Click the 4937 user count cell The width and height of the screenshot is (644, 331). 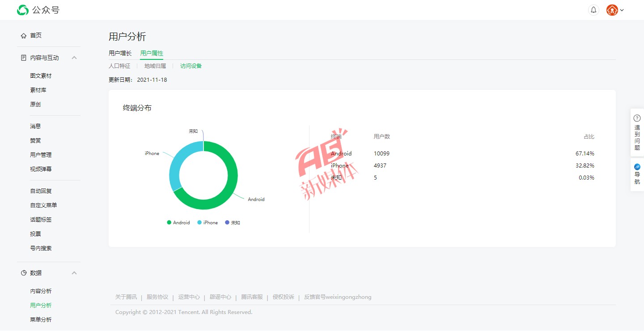pos(380,166)
